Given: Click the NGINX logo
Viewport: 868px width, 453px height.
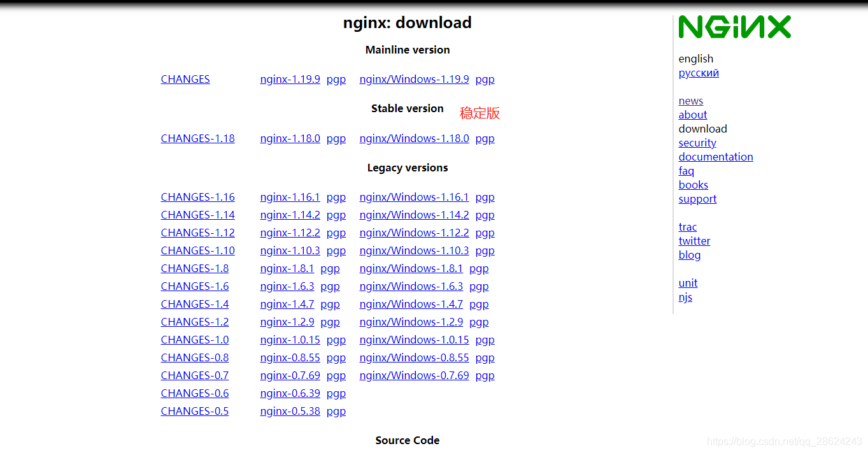Looking at the screenshot, I should click(734, 27).
